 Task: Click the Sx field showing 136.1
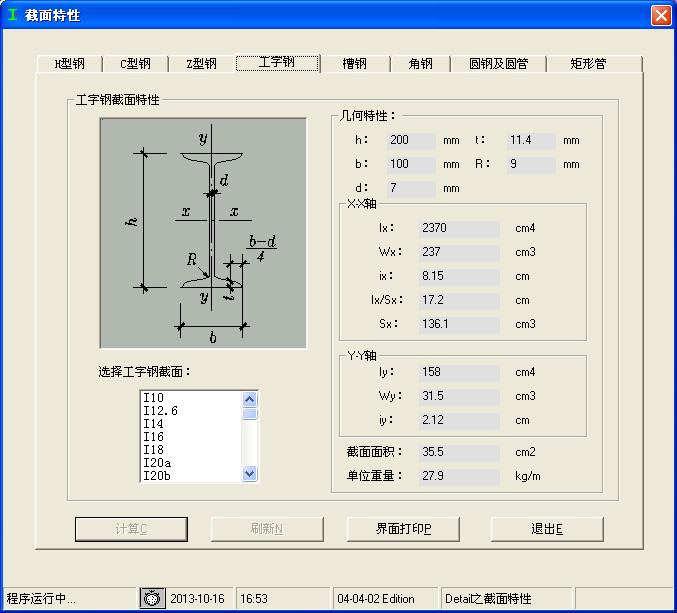pyautogui.click(x=459, y=324)
